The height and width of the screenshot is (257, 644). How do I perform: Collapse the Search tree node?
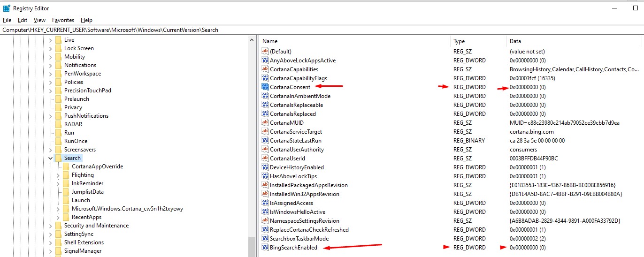[x=50, y=159]
